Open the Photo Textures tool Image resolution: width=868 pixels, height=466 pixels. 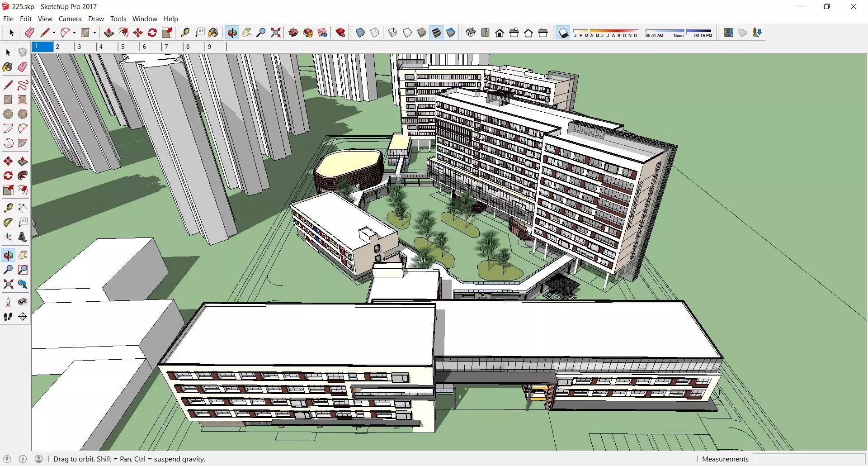(x=757, y=33)
